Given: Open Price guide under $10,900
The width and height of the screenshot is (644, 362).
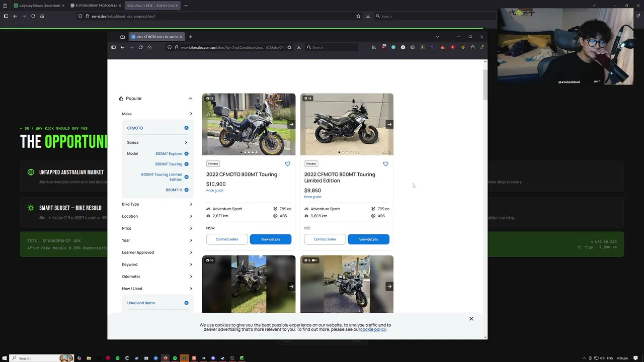Looking at the screenshot, I should point(215,191).
